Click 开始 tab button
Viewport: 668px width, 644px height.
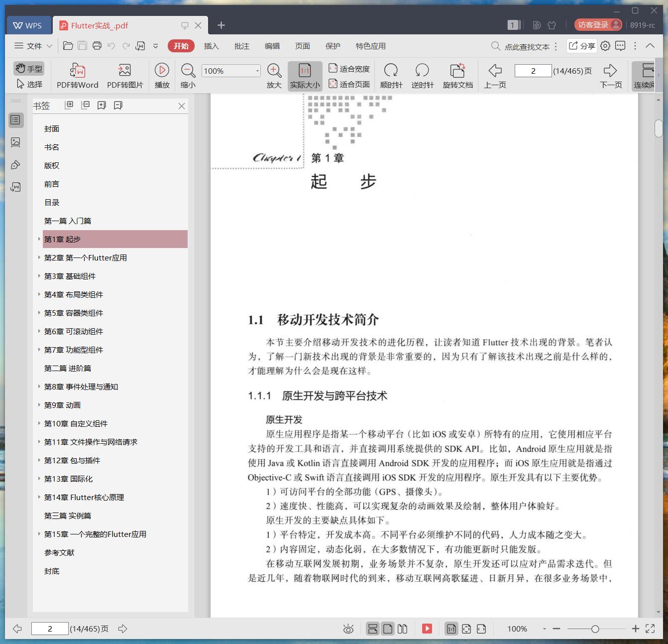coord(181,46)
